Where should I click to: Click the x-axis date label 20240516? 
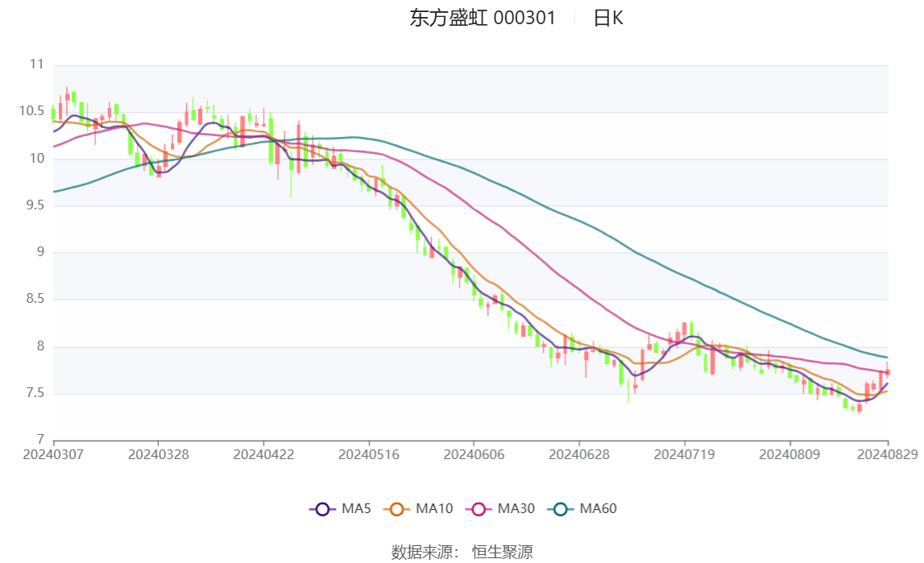tap(369, 454)
